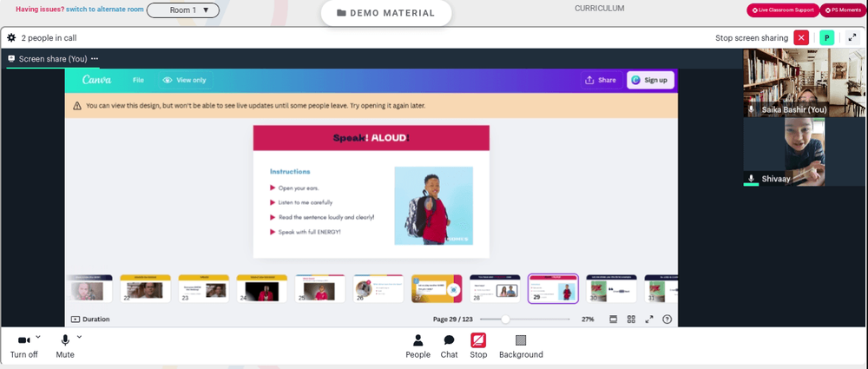868x369 pixels.
Task: Turn off camera icon
Action: click(x=23, y=340)
